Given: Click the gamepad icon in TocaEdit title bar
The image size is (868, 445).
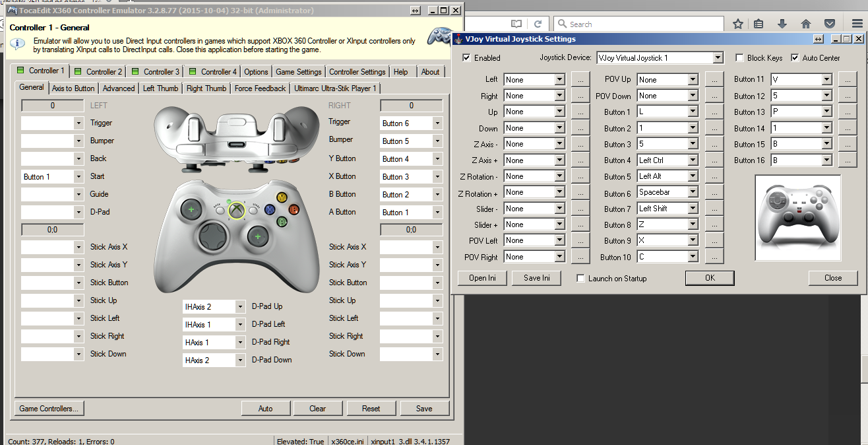Looking at the screenshot, I should tap(12, 11).
